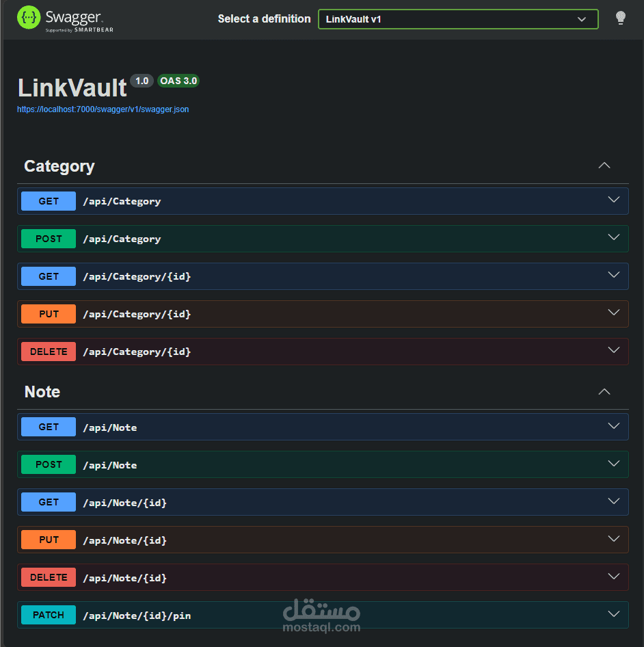This screenshot has width=644, height=647.
Task: Expand PATCH /api/Note/{id}/pin using its arrow
Action: [614, 613]
